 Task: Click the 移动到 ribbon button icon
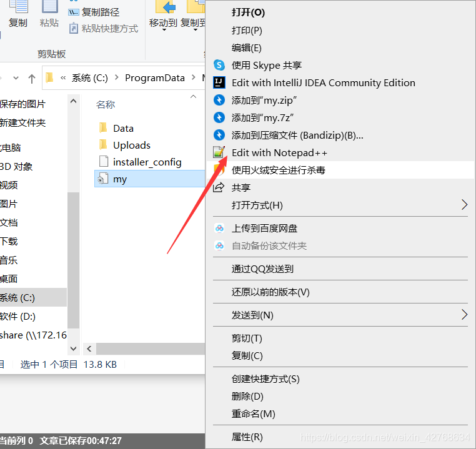166,7
